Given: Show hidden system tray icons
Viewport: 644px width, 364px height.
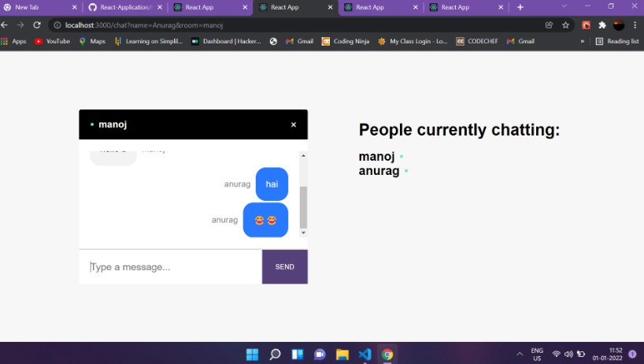Looking at the screenshot, I should [520, 354].
